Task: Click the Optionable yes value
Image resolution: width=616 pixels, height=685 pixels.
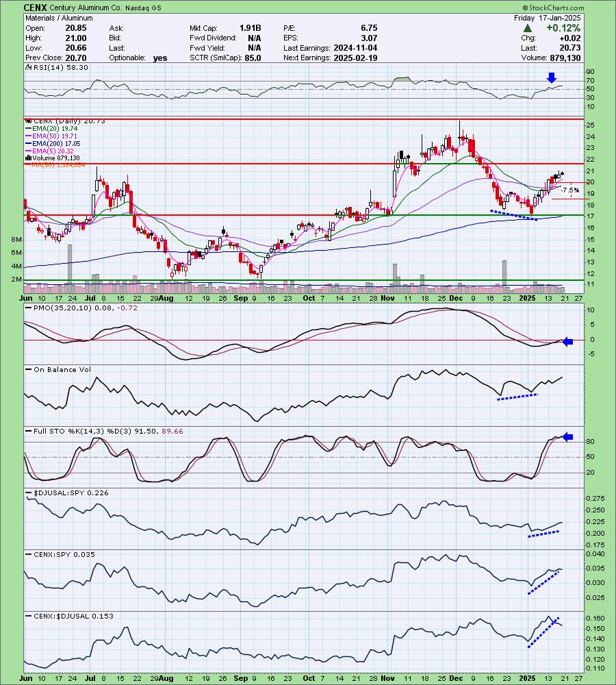Action: (160, 58)
